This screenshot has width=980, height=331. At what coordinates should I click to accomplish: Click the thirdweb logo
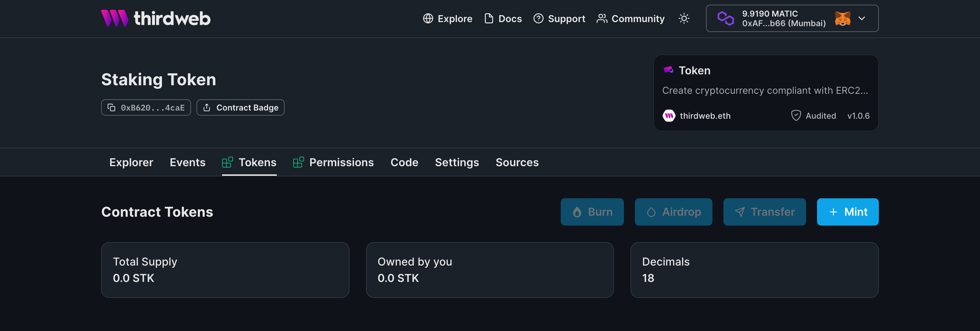156,18
